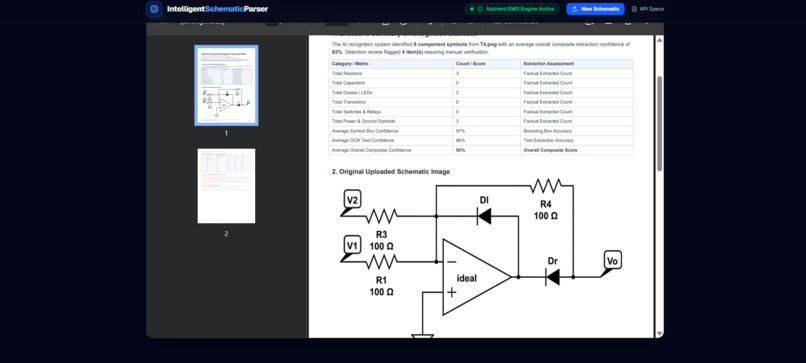
Task: Click the Nutrient DWS Engine Active badge
Action: [x=512, y=9]
